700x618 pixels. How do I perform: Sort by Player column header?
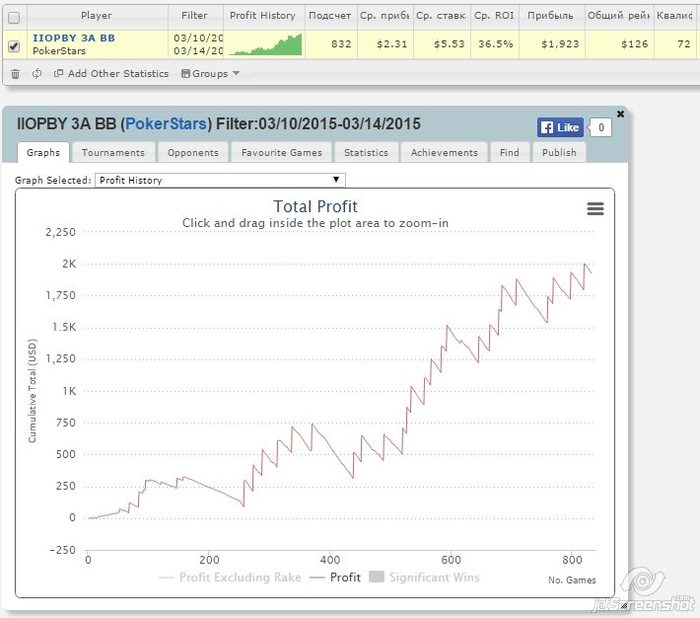point(96,16)
